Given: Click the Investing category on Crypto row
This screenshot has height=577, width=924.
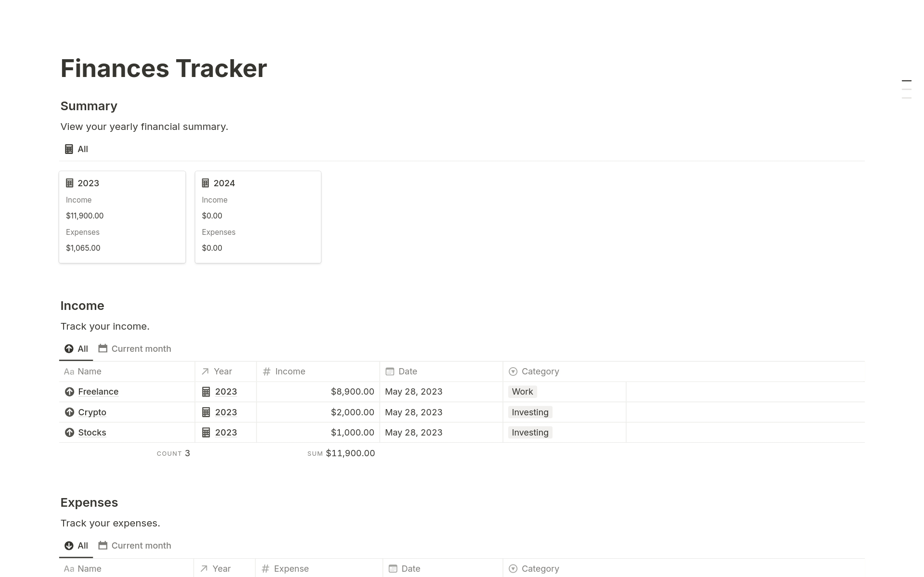Looking at the screenshot, I should click(529, 411).
